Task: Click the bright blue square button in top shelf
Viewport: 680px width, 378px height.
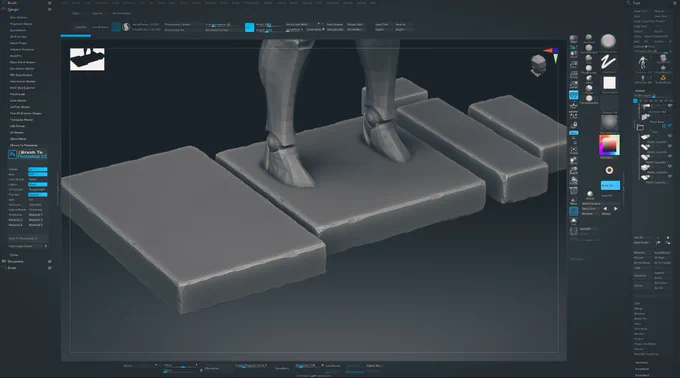Action: 249,27
